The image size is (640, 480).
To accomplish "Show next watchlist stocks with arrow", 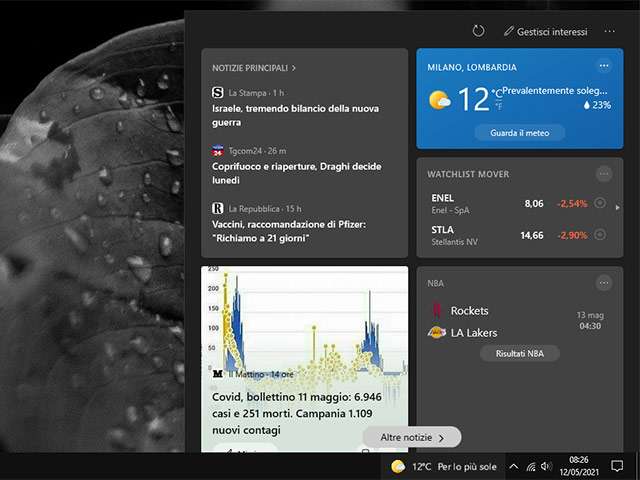I will pos(618,208).
